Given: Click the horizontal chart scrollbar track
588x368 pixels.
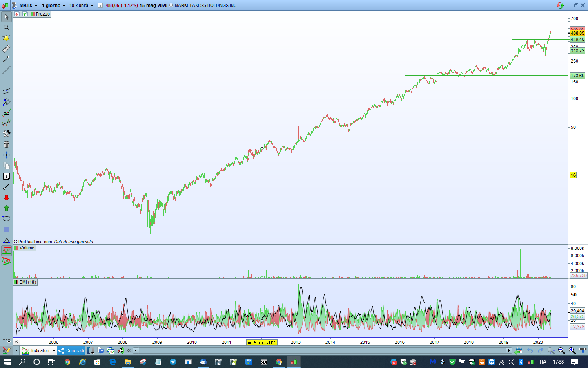Looking at the screenshot, I should click(322, 350).
